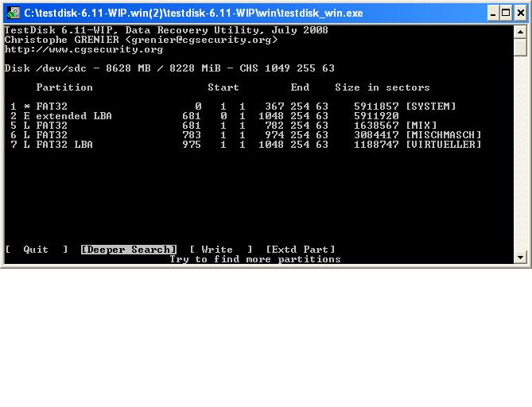Click the [MISCHMASCH] partition label
Image resolution: width=532 pixels, height=407 pixels.
point(444,135)
